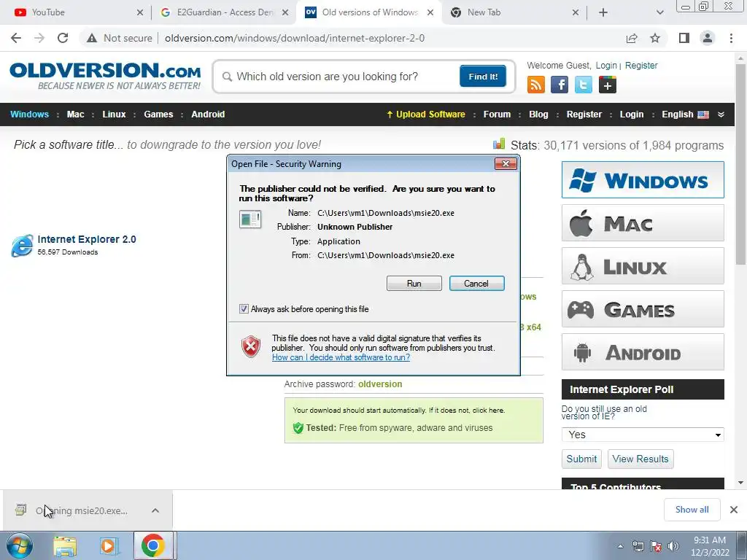
Task: Click the application file icon in dialog
Action: click(250, 219)
